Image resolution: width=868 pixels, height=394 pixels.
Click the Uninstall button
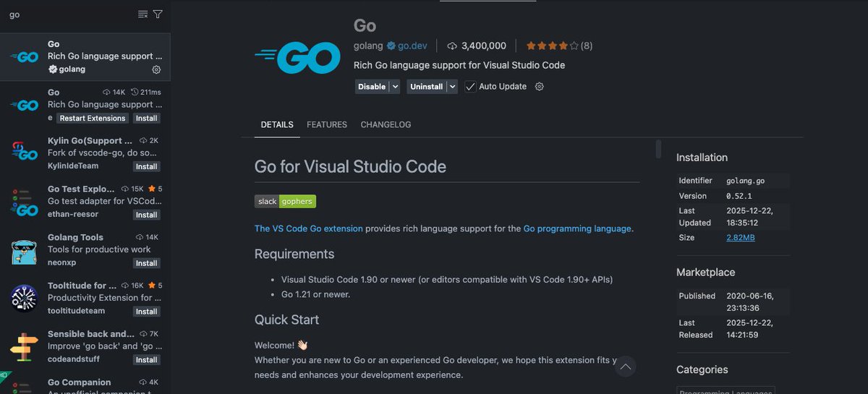tap(426, 86)
